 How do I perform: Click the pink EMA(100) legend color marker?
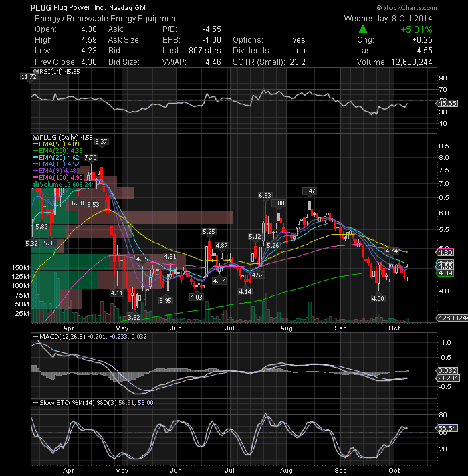[35, 178]
